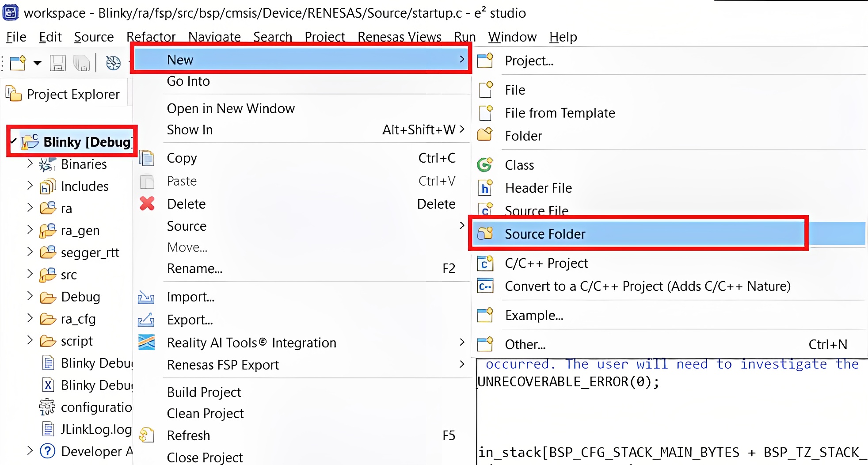This screenshot has height=465, width=868.
Task: Expand the Includes tree node
Action: [x=30, y=186]
